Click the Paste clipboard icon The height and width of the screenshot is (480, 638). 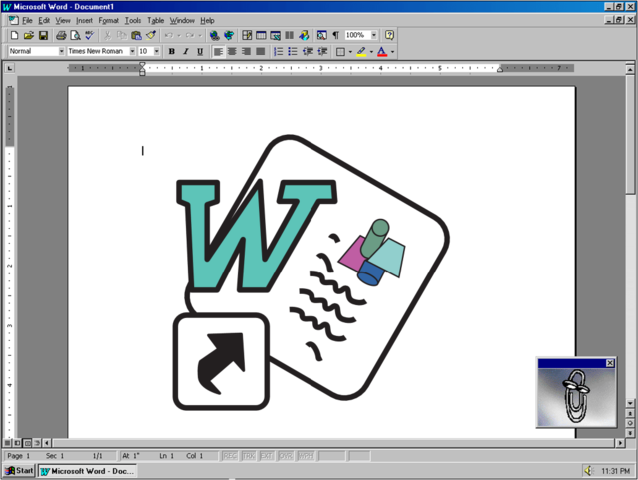tap(136, 35)
